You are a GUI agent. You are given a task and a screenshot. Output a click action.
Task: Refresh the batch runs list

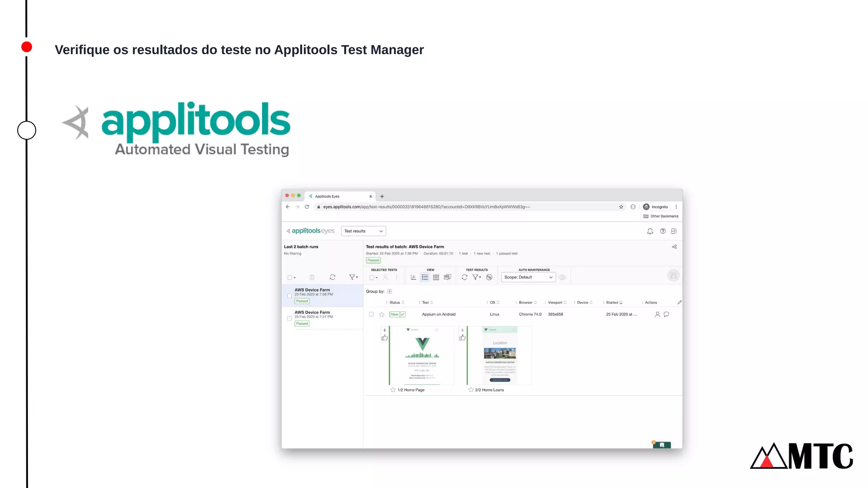[332, 277]
